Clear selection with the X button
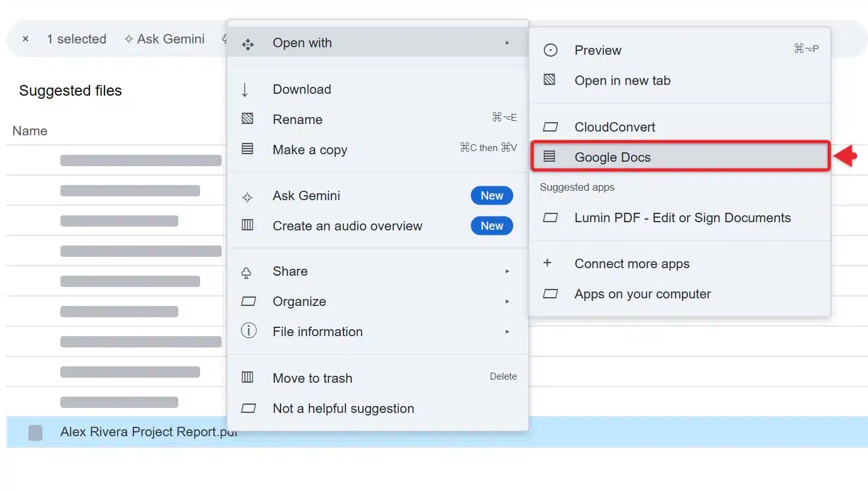 (x=25, y=39)
